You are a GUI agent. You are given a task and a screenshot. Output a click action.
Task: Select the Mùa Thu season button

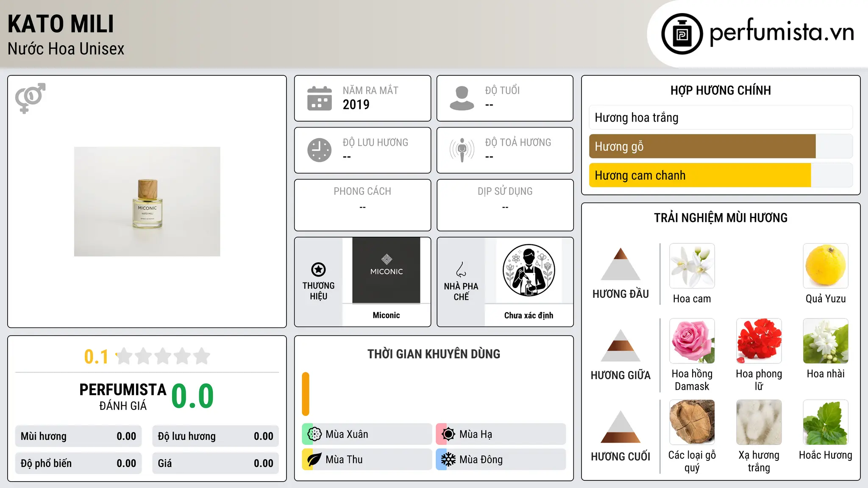[x=367, y=460]
